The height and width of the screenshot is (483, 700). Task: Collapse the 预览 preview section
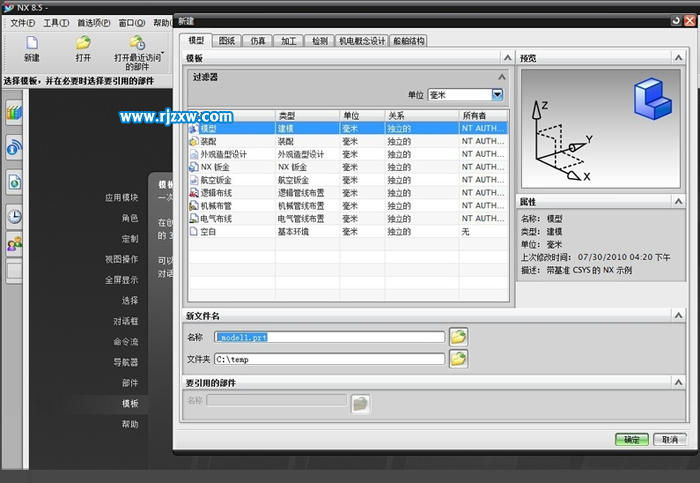[678, 58]
